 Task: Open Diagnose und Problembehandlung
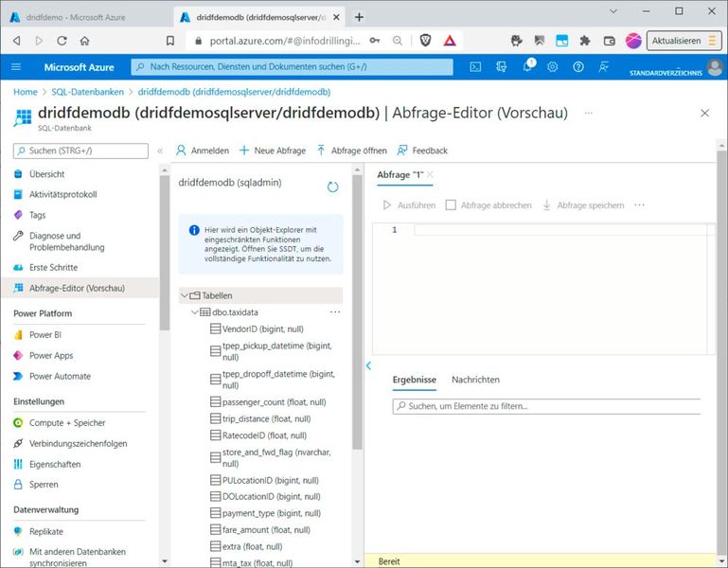(x=66, y=241)
